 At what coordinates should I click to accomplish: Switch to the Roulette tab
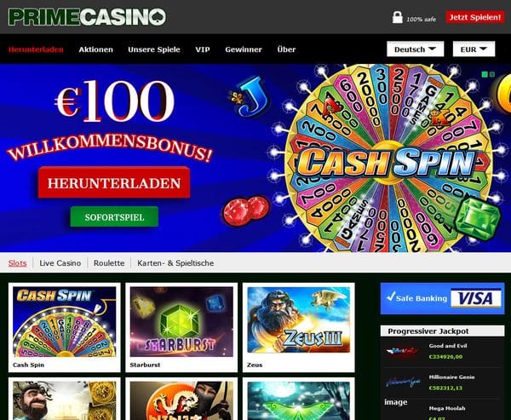pos(109,263)
